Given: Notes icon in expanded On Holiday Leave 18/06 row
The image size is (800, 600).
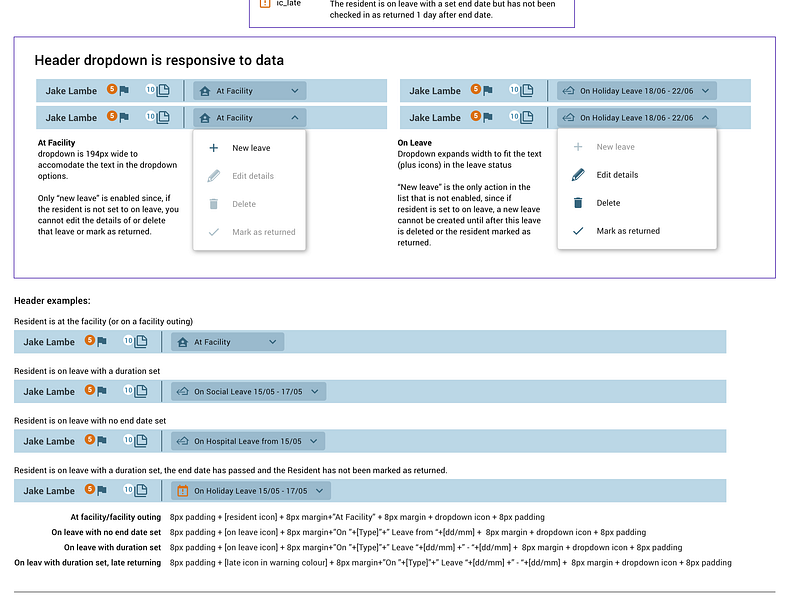Looking at the screenshot, I should [x=527, y=117].
